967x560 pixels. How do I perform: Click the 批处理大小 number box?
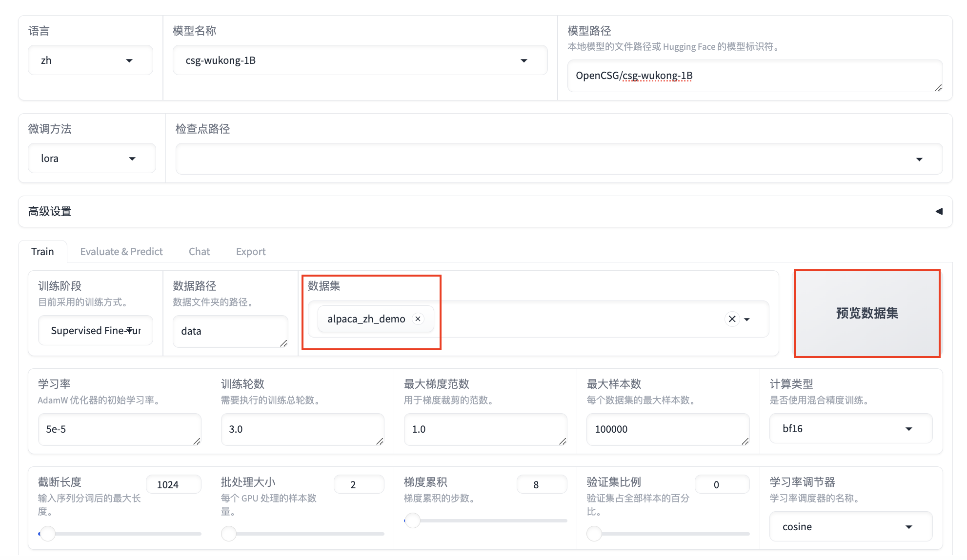coord(359,484)
